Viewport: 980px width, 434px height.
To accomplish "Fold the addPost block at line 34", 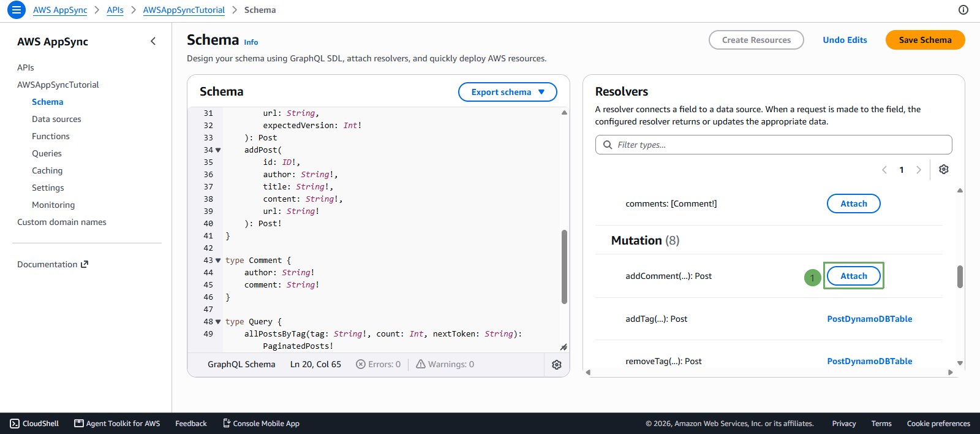I will 218,150.
